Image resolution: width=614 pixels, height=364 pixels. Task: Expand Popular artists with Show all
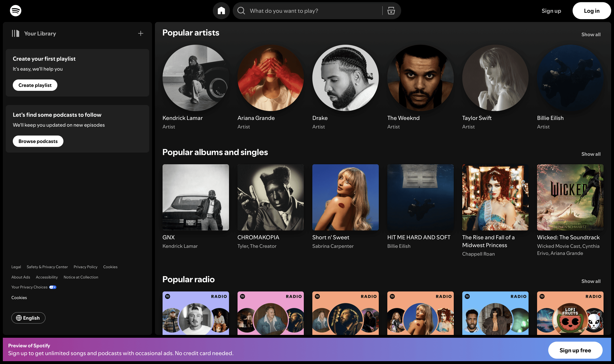(591, 35)
